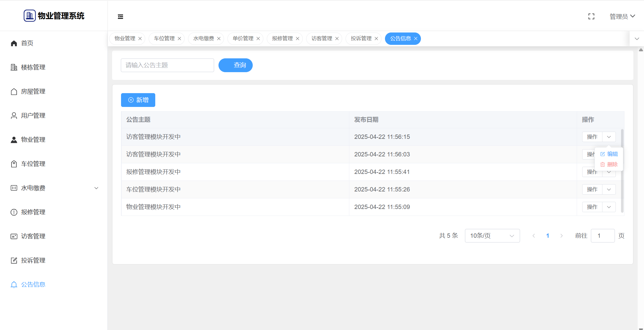The width and height of the screenshot is (644, 330).
Task: Click the bell icon for 公告信息
Action: tap(14, 285)
